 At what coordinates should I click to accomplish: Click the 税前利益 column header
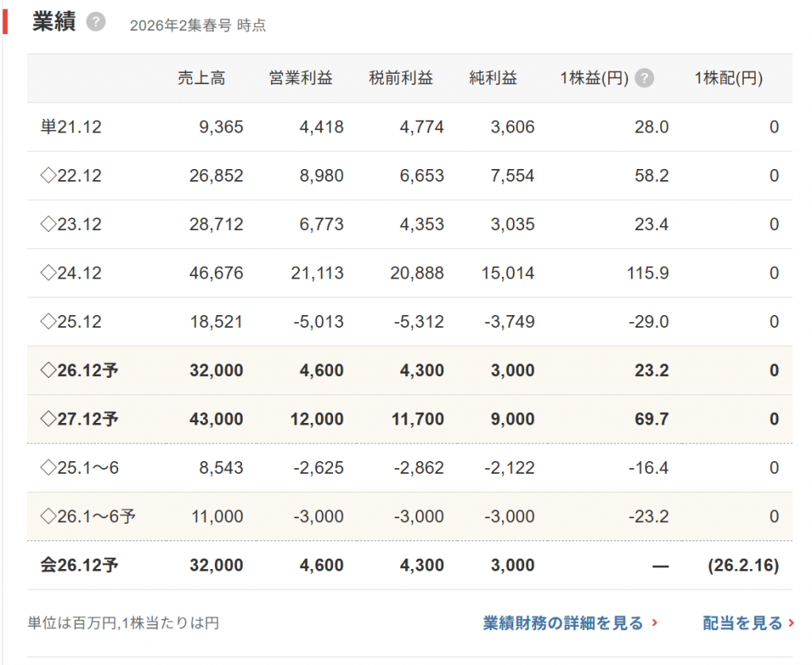[401, 79]
